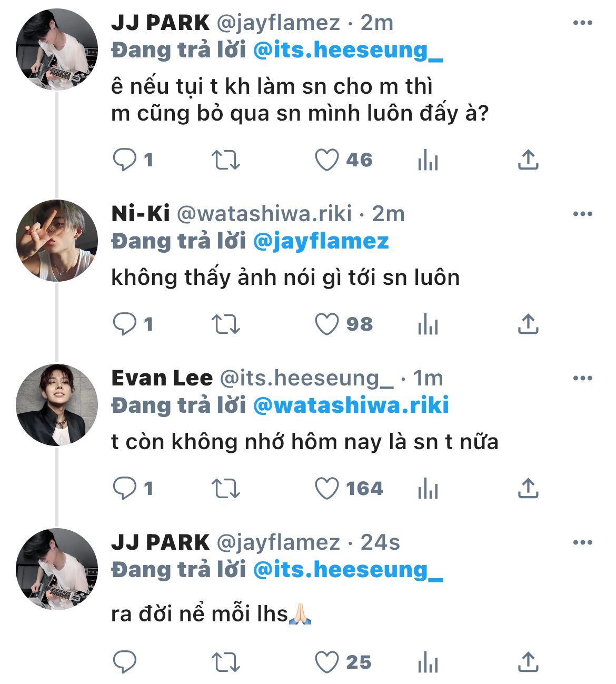Image resolution: width=616 pixels, height=684 pixels.
Task: Open Ni-Ki's profile avatar
Action: coord(57,241)
